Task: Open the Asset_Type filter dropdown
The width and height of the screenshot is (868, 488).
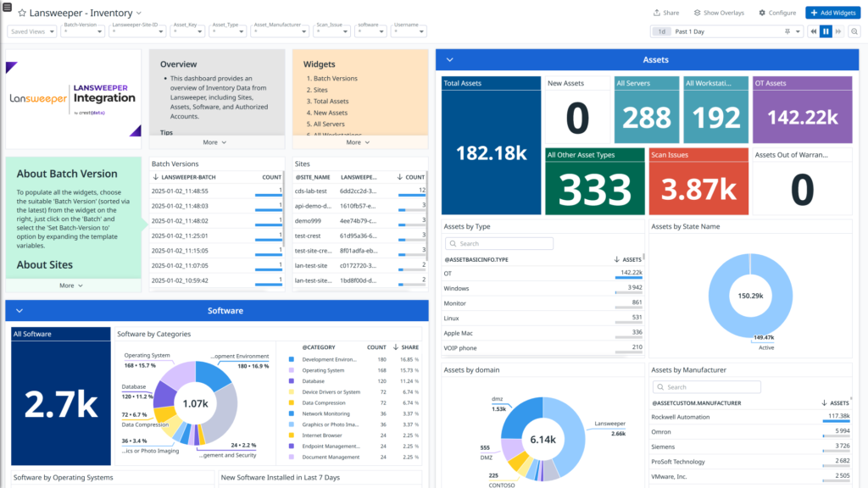Action: pyautogui.click(x=227, y=31)
